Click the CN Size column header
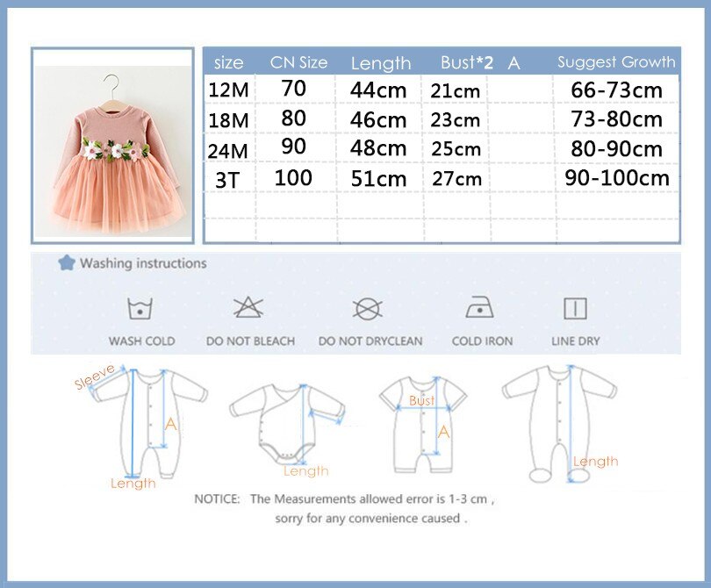711x588 pixels. pos(298,62)
